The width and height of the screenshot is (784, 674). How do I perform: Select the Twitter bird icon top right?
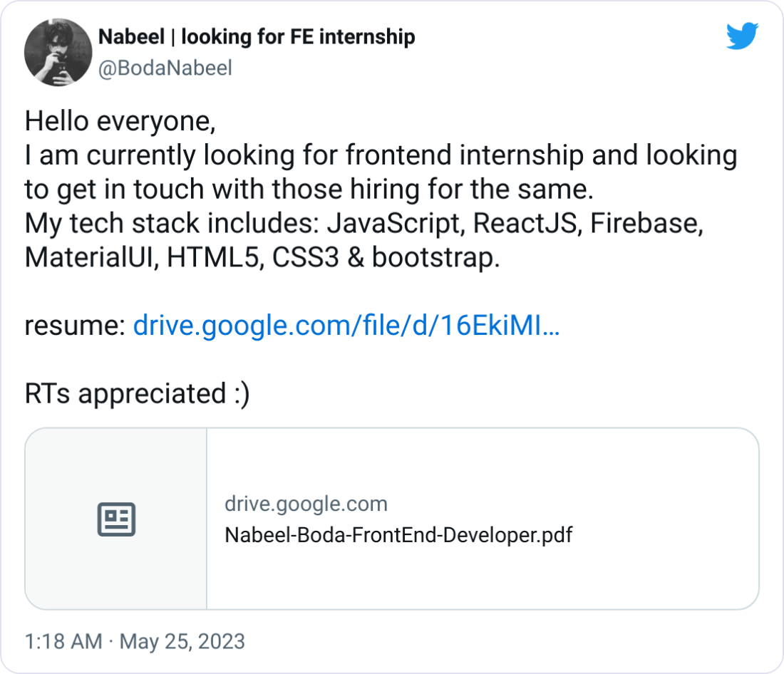point(742,37)
